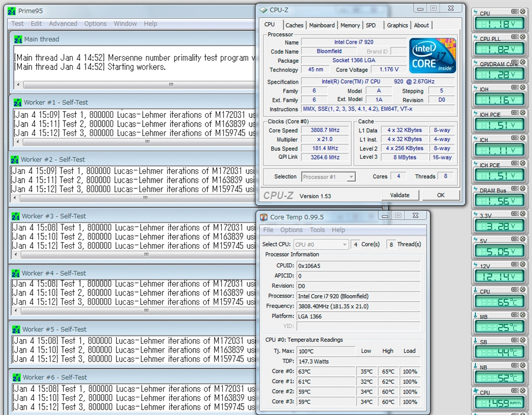This screenshot has width=532, height=415.
Task: Close the CPU PLL voltage gadget
Action: click(522, 36)
